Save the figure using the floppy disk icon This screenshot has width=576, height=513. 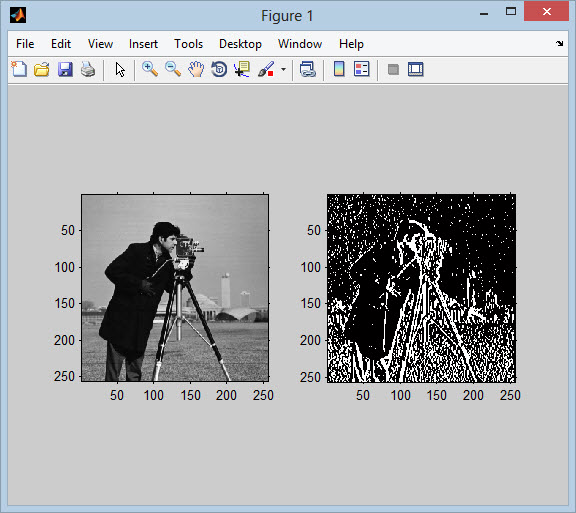65,69
